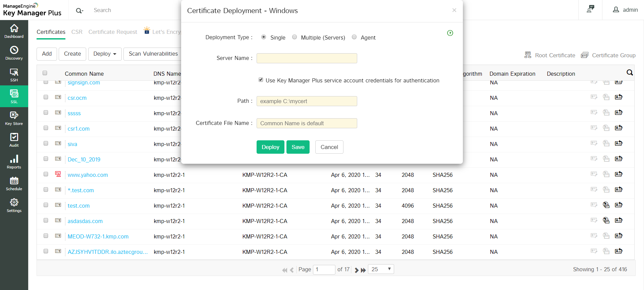Uncheck Use Key Manager Plus service account credentials
The height and width of the screenshot is (290, 644).
(261, 80)
